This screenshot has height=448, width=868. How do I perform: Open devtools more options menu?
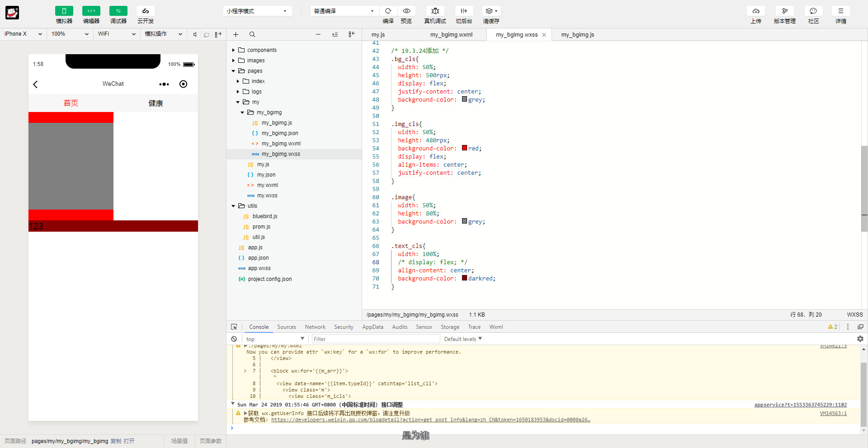[848, 327]
